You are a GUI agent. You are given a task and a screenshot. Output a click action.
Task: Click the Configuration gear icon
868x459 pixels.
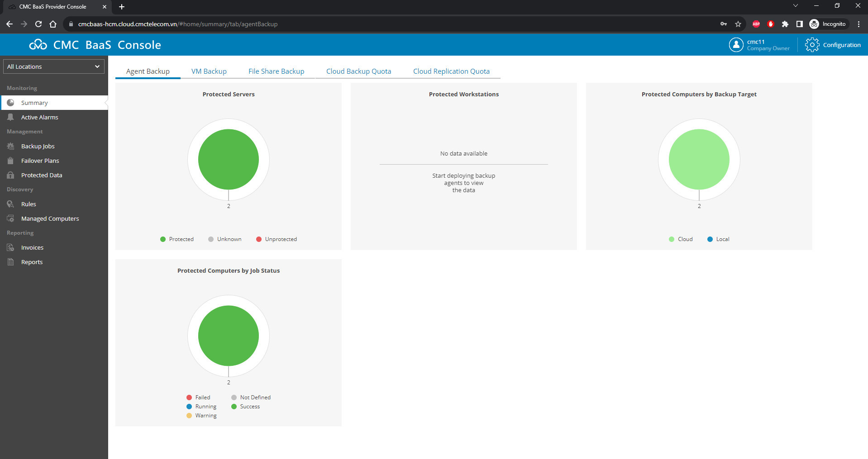click(x=812, y=45)
